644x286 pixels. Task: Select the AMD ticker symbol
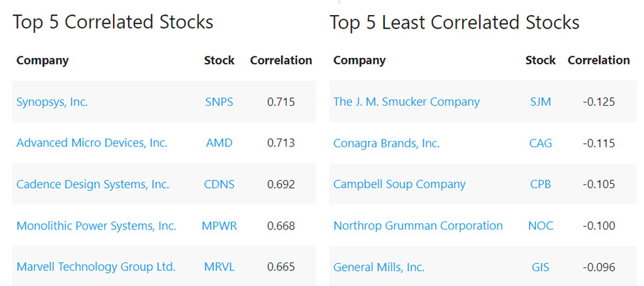click(219, 143)
